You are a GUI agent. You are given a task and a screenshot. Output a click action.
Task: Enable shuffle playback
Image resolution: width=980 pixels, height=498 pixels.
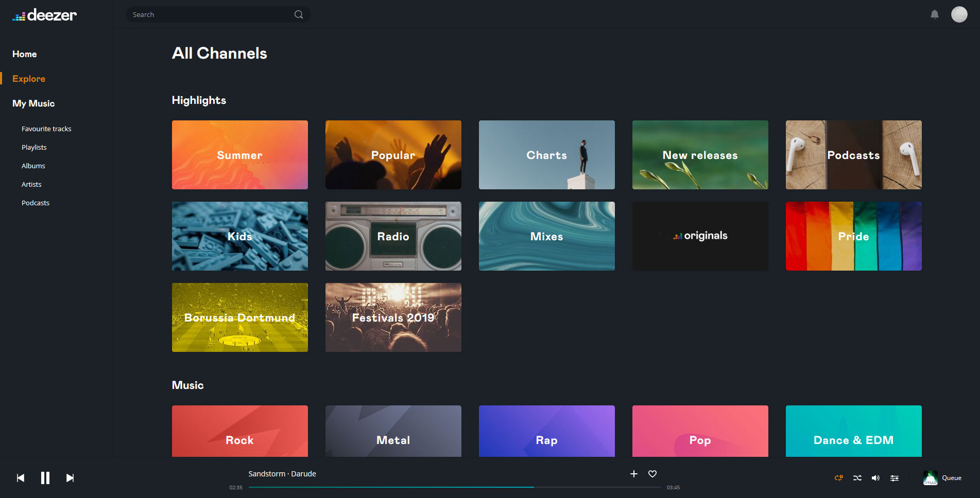pyautogui.click(x=857, y=478)
